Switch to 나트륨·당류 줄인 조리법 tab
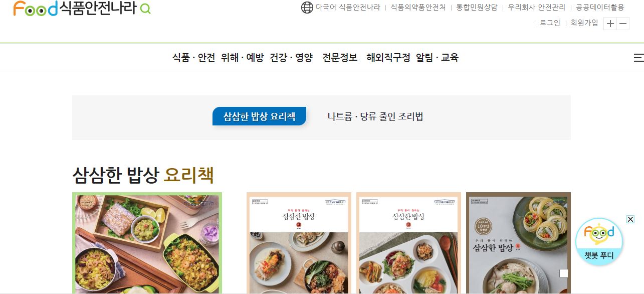Viewport: 644px width, 294px height. [x=375, y=117]
